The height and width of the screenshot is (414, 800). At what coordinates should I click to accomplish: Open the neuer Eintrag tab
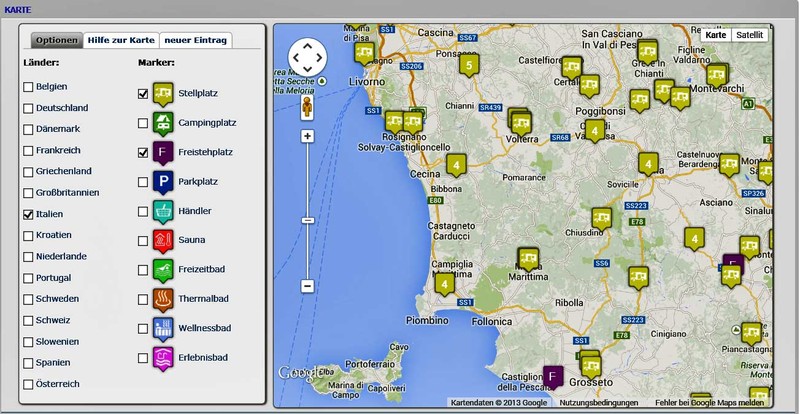coord(198,40)
